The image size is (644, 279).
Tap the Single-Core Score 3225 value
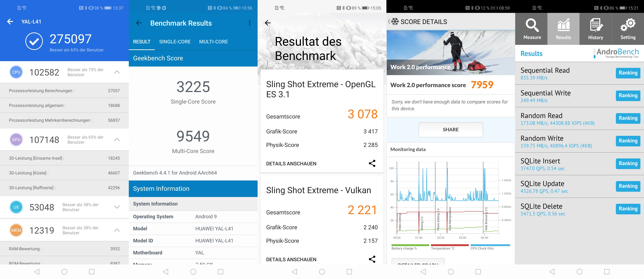point(193,87)
